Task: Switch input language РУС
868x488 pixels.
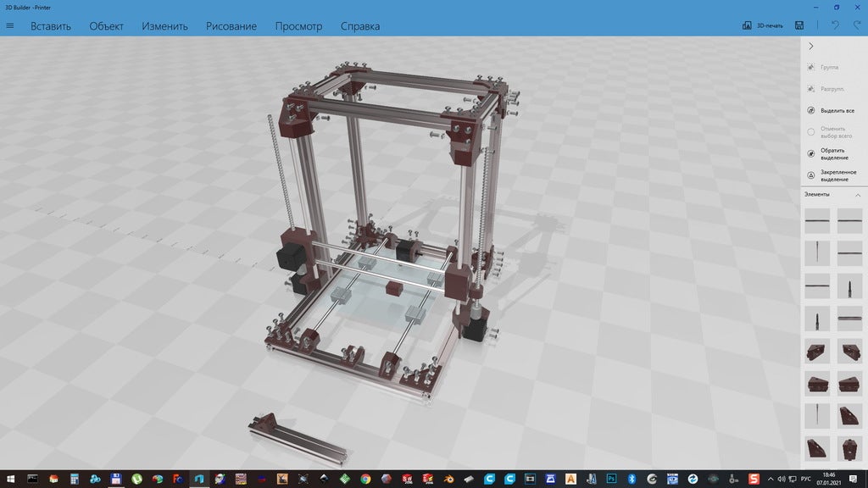Action: tap(806, 479)
